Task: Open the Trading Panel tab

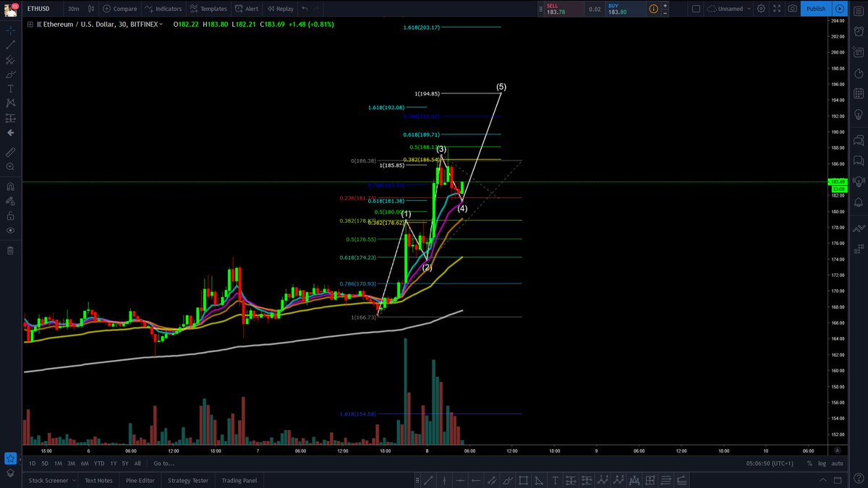Action: [x=239, y=480]
